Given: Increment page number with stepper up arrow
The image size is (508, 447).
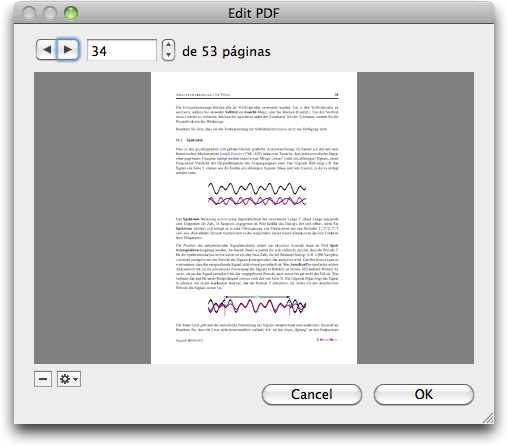Looking at the screenshot, I should coord(169,45).
